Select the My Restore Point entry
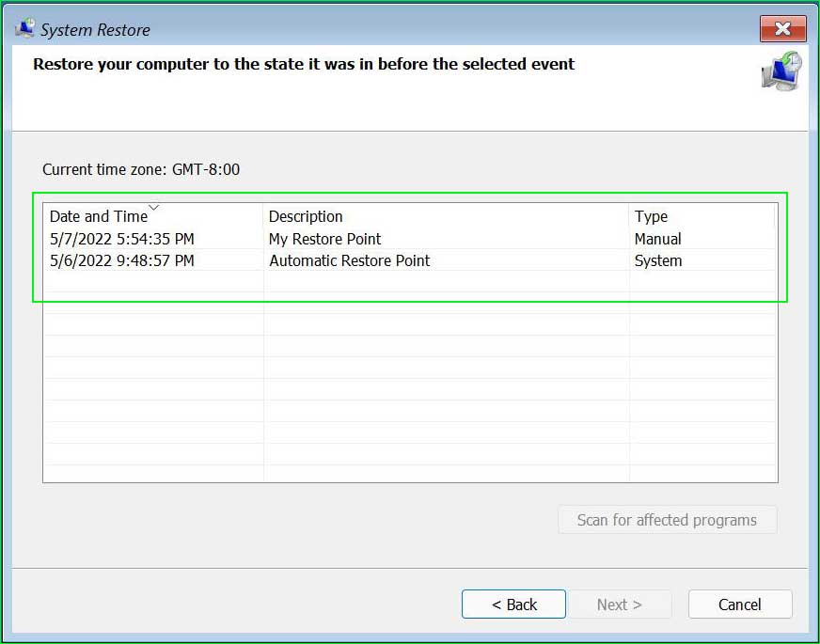The image size is (820, 644). coord(324,239)
